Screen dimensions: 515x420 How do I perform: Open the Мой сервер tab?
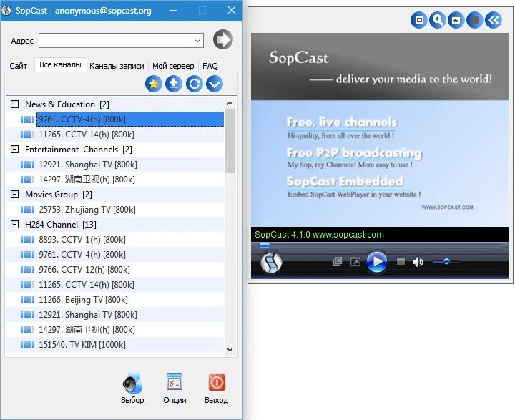173,66
